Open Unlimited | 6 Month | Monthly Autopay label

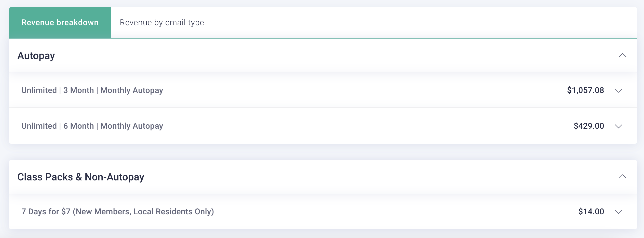tap(92, 126)
